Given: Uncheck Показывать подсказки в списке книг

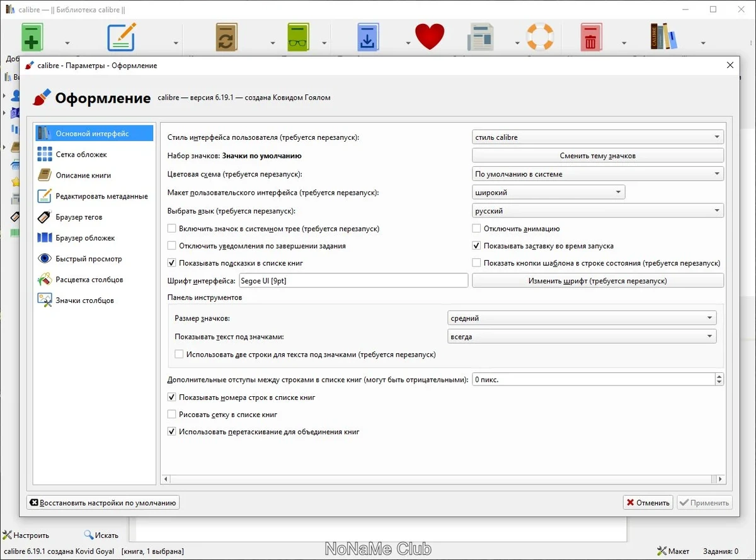Looking at the screenshot, I should click(x=172, y=263).
